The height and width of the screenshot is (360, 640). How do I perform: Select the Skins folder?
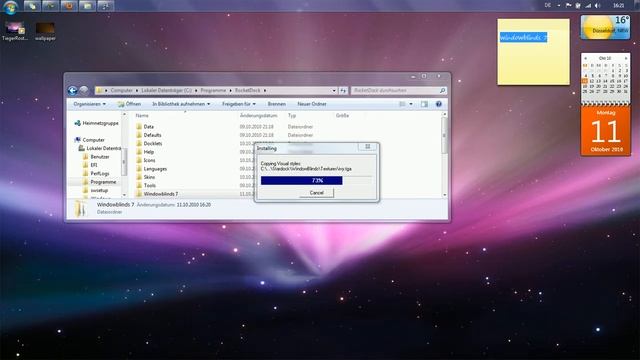(x=149, y=177)
